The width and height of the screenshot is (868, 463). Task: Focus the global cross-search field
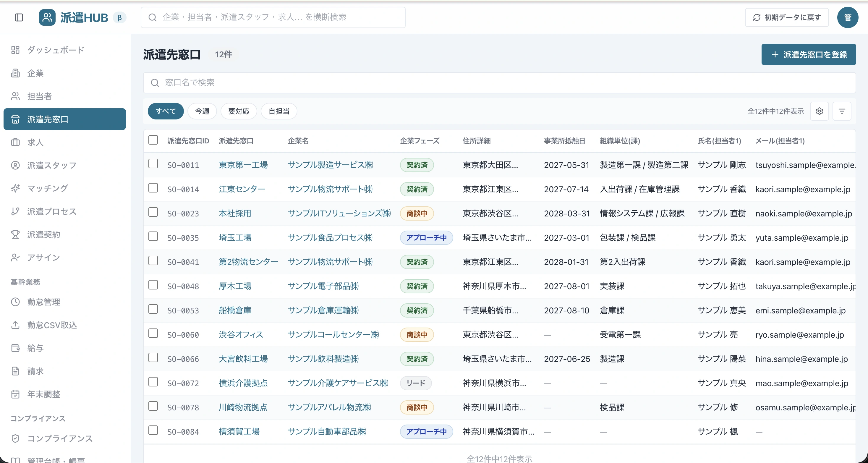point(273,17)
